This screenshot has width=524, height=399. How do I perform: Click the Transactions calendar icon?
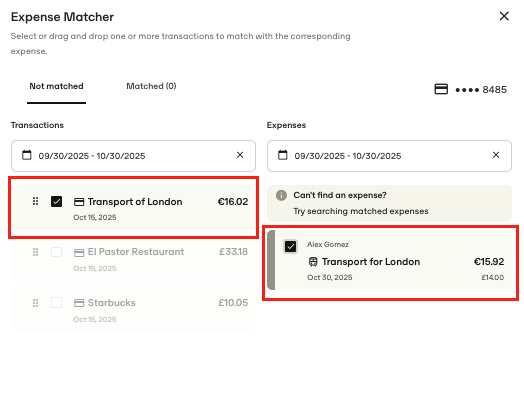tap(27, 155)
